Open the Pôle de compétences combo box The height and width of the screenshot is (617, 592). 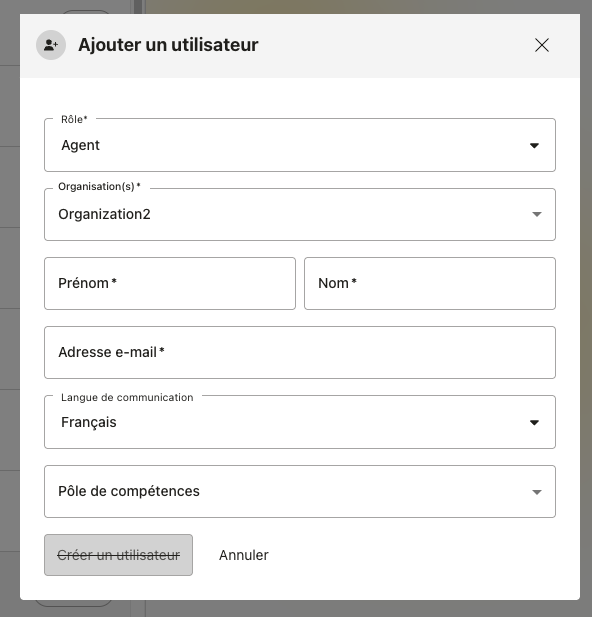pyautogui.click(x=300, y=491)
